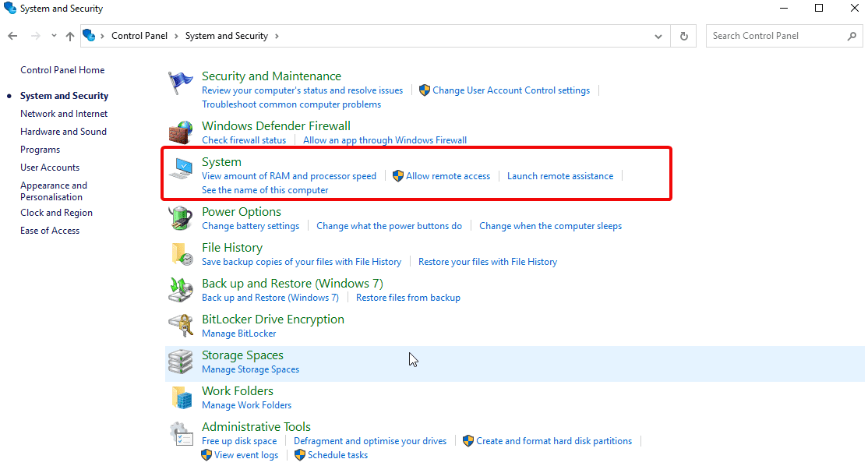This screenshot has width=868, height=466.
Task: Open Troubleshoot common computer problems
Action: tap(291, 104)
